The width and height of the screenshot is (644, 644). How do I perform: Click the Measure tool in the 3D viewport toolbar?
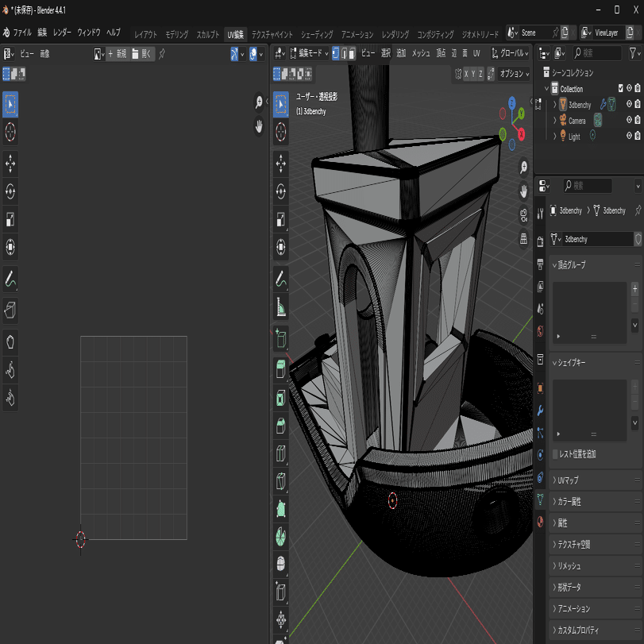[280, 306]
